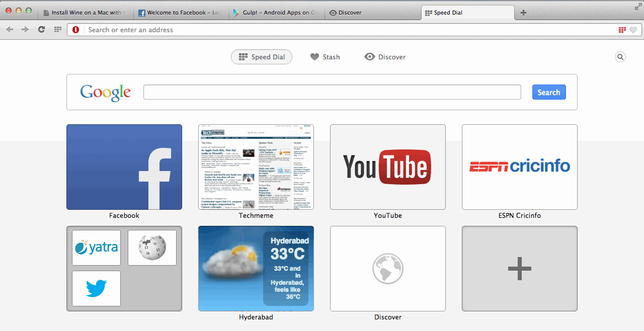The height and width of the screenshot is (331, 644).
Task: Open Speed Dial from the toolbar grid icon
Action: pyautogui.click(x=58, y=30)
